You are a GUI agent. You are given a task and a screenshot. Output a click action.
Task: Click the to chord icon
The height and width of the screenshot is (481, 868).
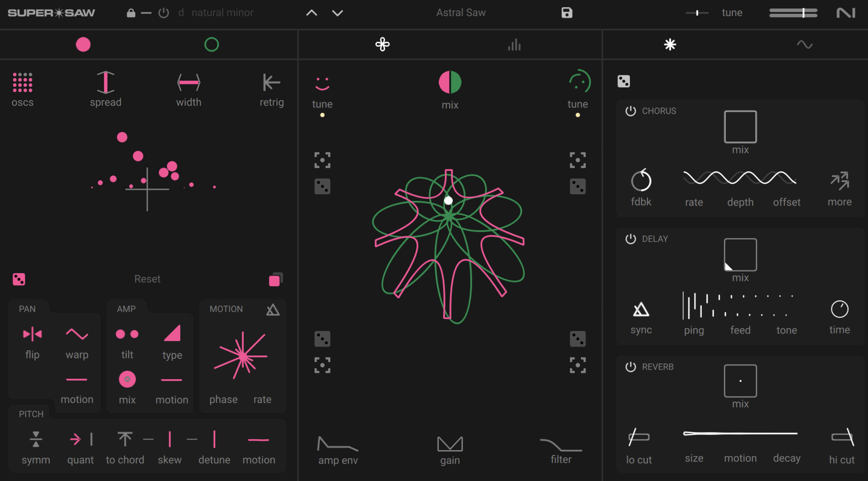125,439
